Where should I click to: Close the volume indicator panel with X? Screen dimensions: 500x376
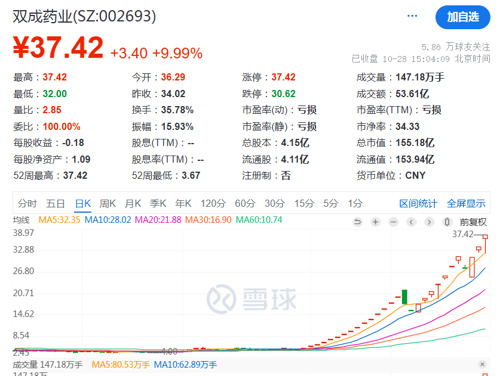[482, 364]
